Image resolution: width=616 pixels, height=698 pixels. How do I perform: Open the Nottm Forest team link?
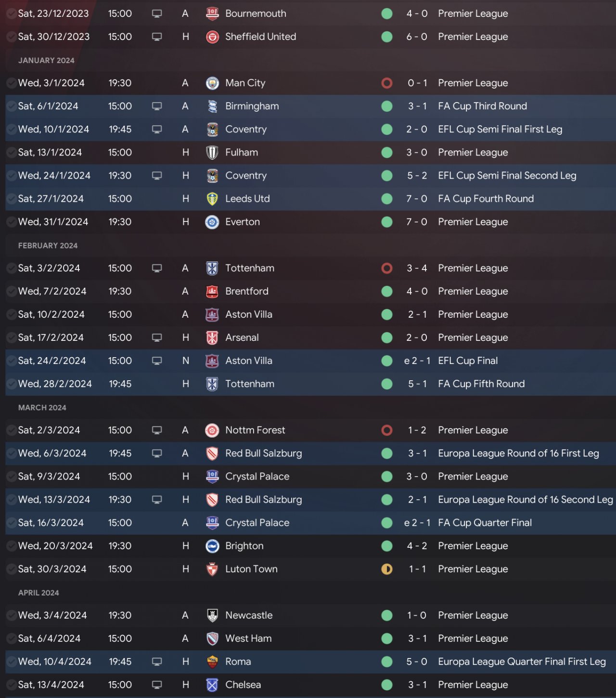(255, 430)
